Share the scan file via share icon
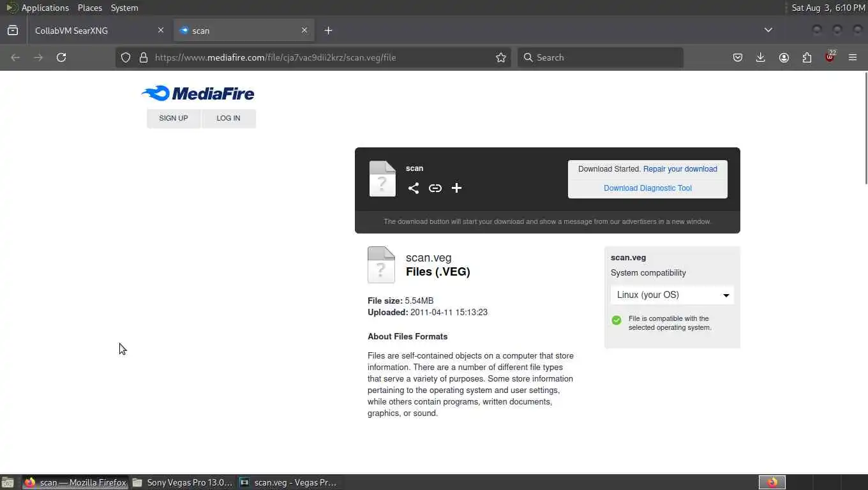 click(414, 188)
